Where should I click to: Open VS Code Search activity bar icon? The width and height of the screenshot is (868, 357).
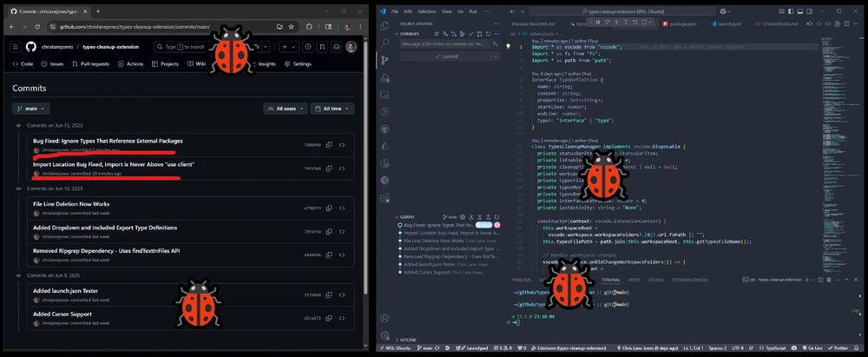(385, 43)
